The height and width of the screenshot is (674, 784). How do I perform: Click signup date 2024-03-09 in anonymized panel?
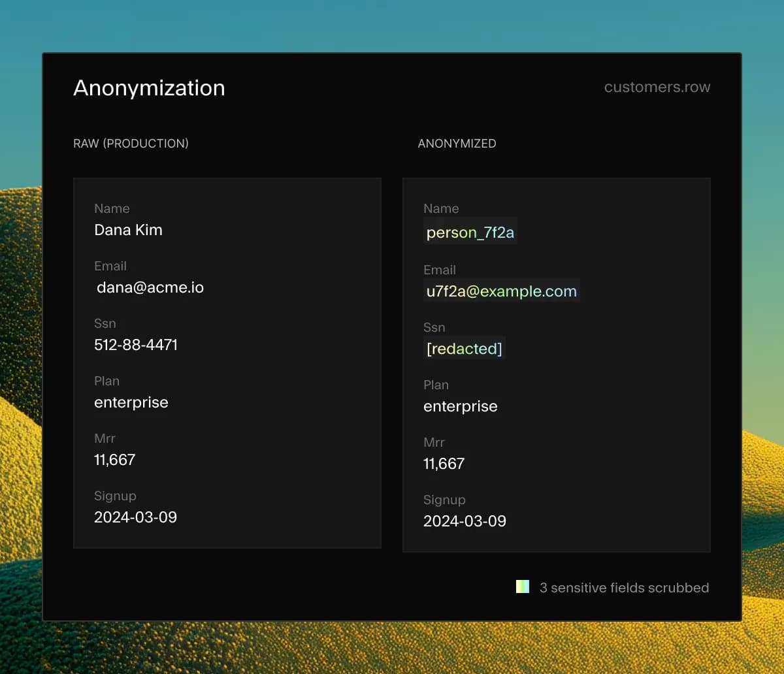tap(465, 521)
